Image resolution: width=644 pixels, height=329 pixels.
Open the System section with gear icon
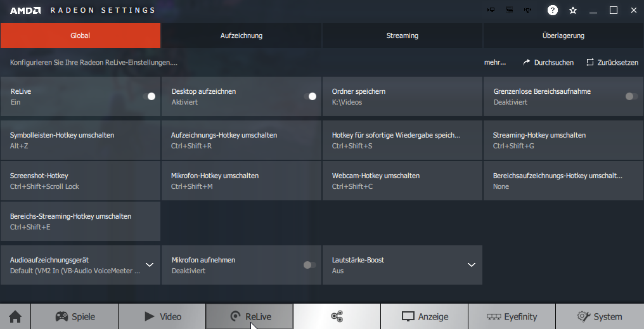coord(600,316)
